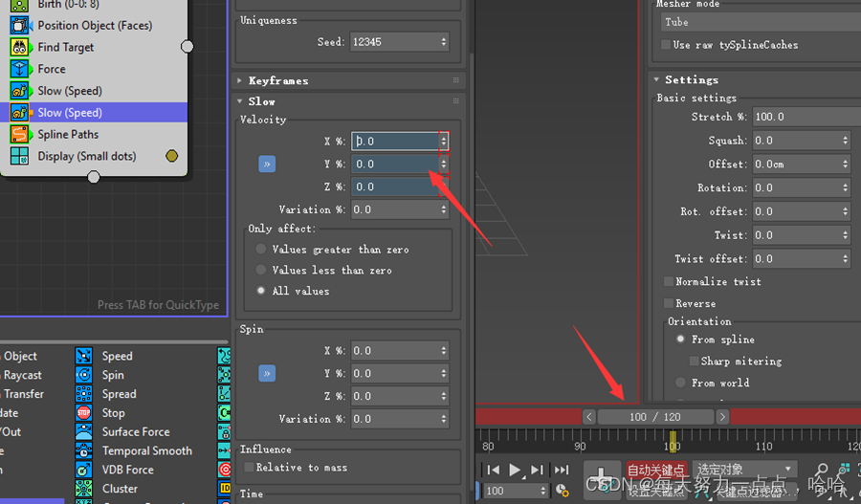The width and height of the screenshot is (861, 504).
Task: Click the Spin operator icon in depot
Action: pyautogui.click(x=83, y=375)
